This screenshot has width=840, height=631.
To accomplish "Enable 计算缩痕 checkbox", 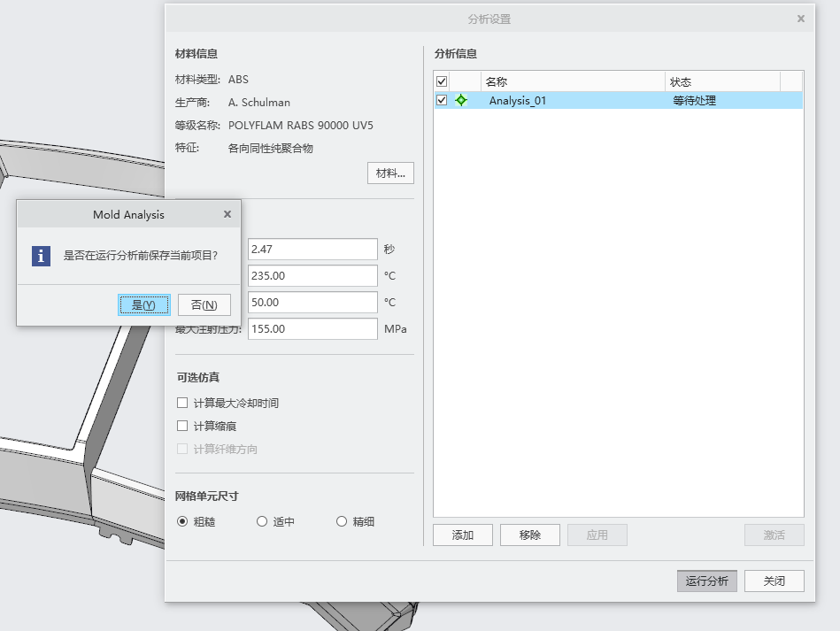I will pyautogui.click(x=182, y=426).
